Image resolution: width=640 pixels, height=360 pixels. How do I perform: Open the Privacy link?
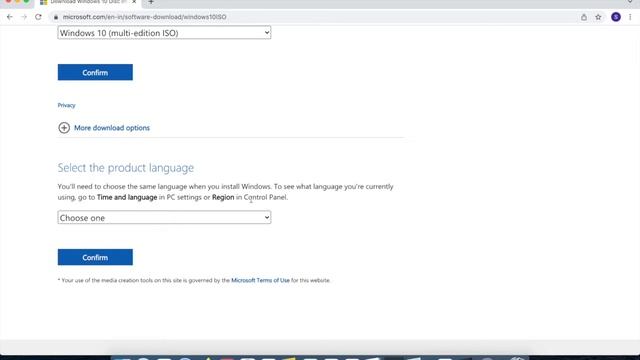click(x=67, y=105)
